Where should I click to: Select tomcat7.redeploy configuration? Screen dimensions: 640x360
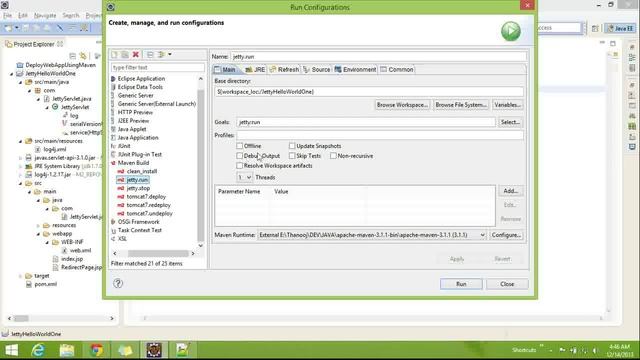coord(149,205)
